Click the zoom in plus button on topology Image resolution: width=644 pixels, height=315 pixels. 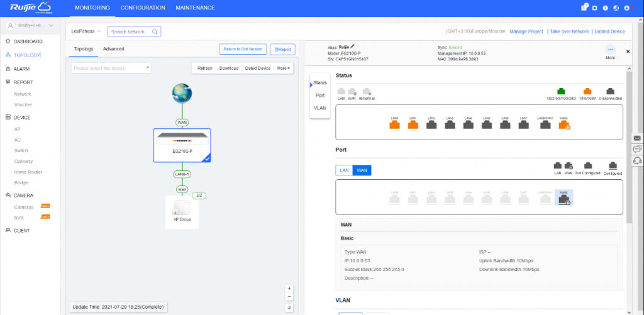coord(289,288)
